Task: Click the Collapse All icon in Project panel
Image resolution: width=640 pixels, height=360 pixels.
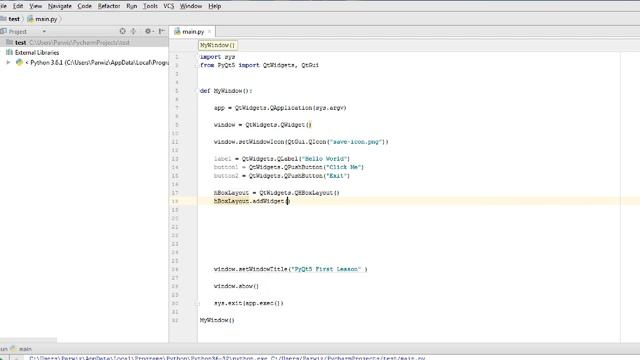Action: pos(133,31)
